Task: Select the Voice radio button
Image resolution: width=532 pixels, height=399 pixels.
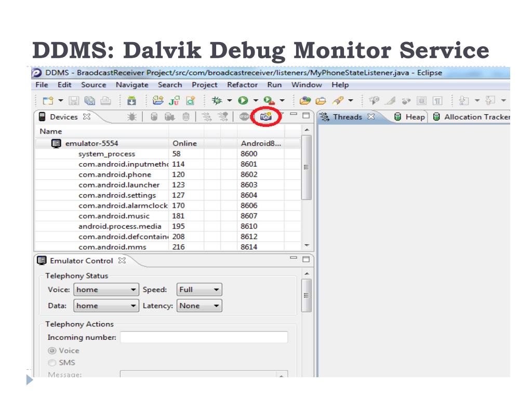Action: 51,351
